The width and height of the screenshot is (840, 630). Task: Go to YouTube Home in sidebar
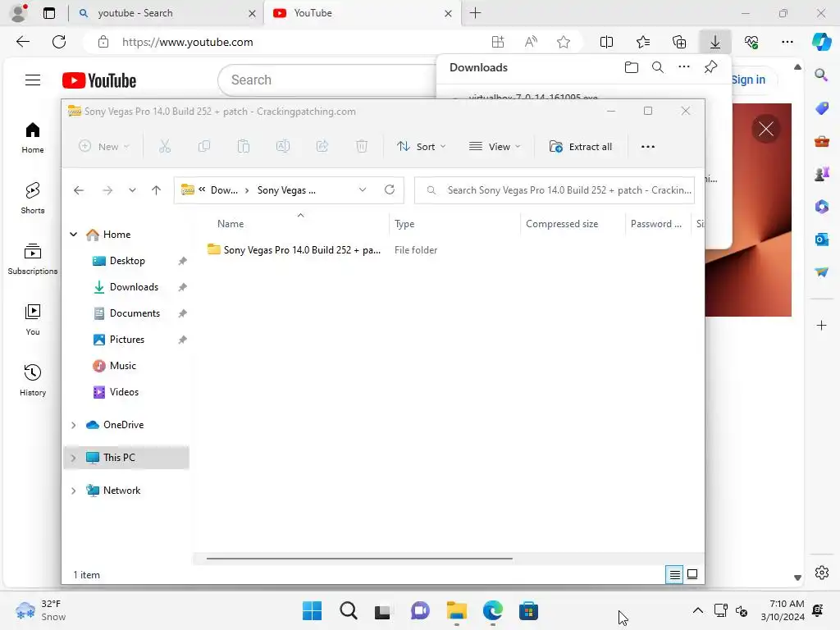point(33,138)
